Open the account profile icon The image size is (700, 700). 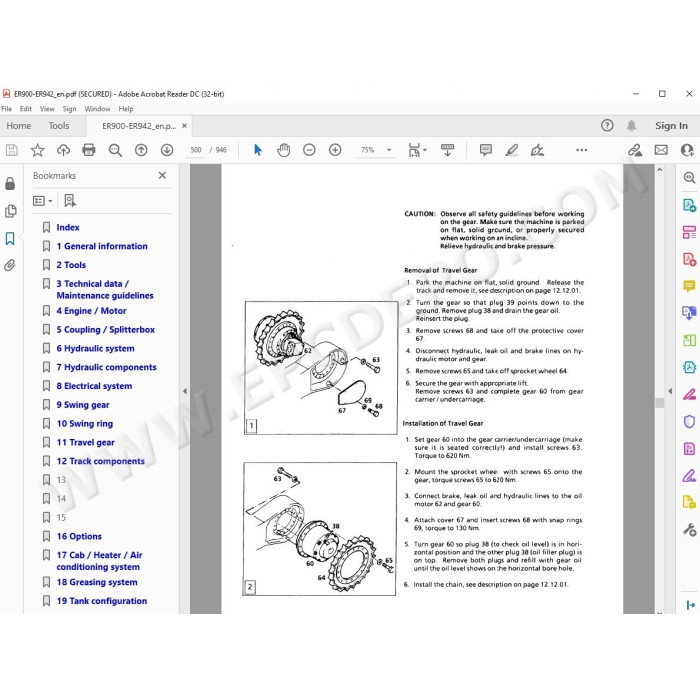pyautogui.click(x=687, y=150)
